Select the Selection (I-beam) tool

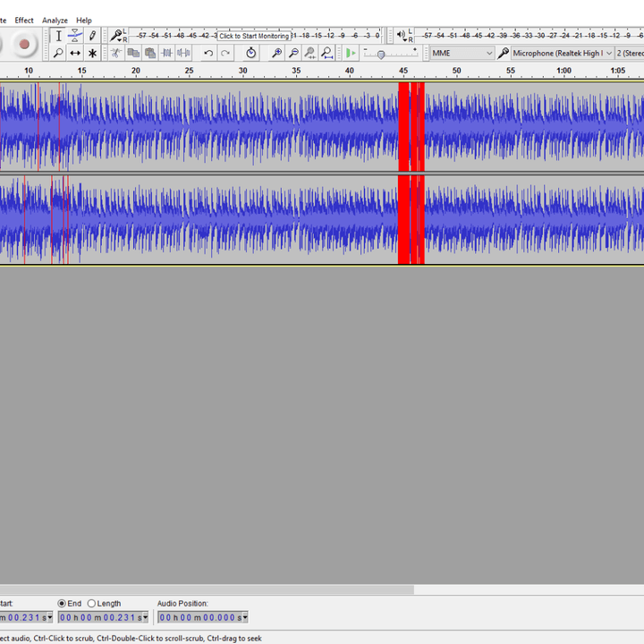58,36
